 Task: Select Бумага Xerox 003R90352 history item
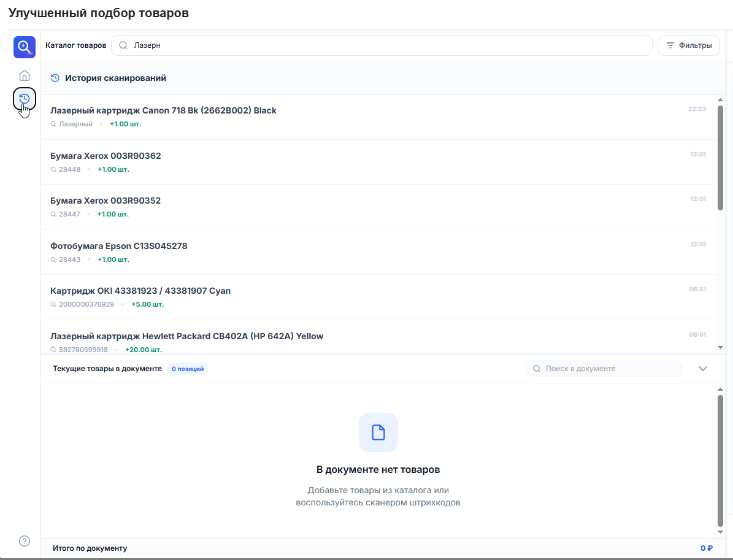[x=378, y=207]
